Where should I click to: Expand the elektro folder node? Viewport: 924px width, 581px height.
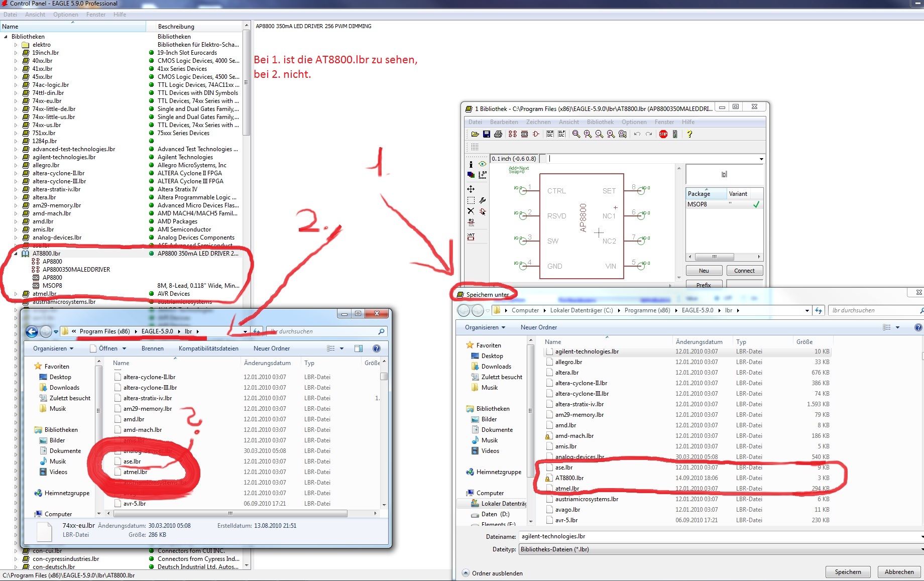[16, 45]
